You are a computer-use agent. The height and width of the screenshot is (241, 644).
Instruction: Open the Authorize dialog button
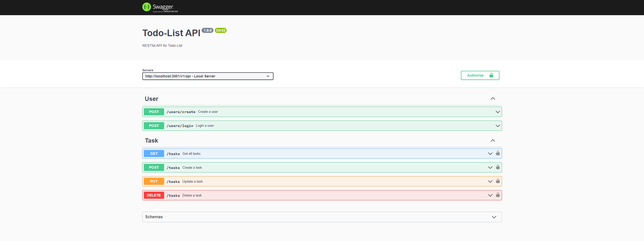pos(480,75)
